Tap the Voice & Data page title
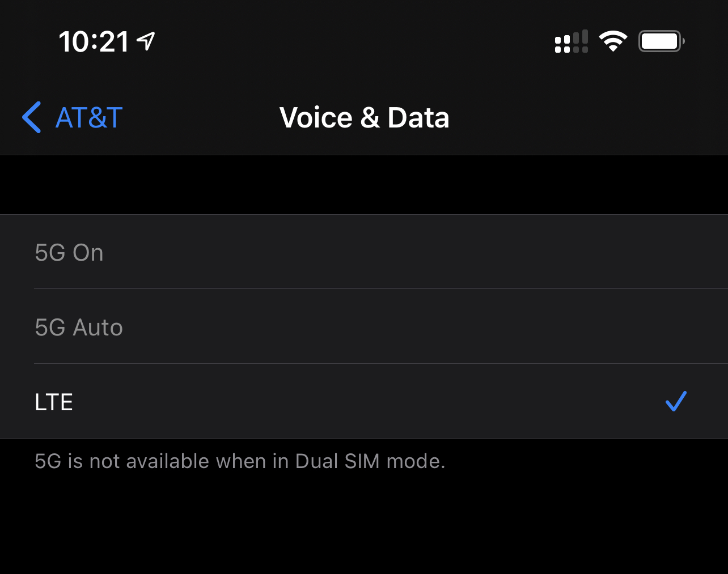This screenshot has height=574, width=728. coord(365,118)
